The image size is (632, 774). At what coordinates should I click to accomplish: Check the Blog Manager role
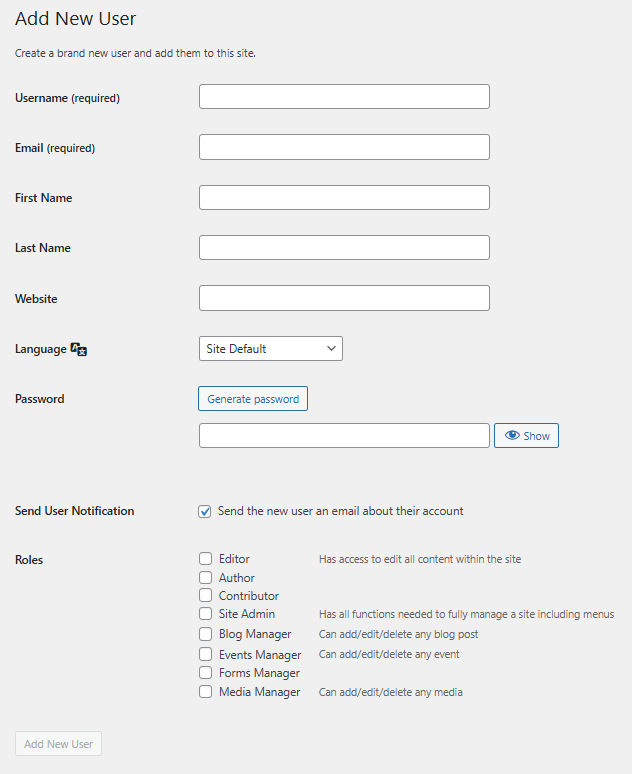pos(205,634)
